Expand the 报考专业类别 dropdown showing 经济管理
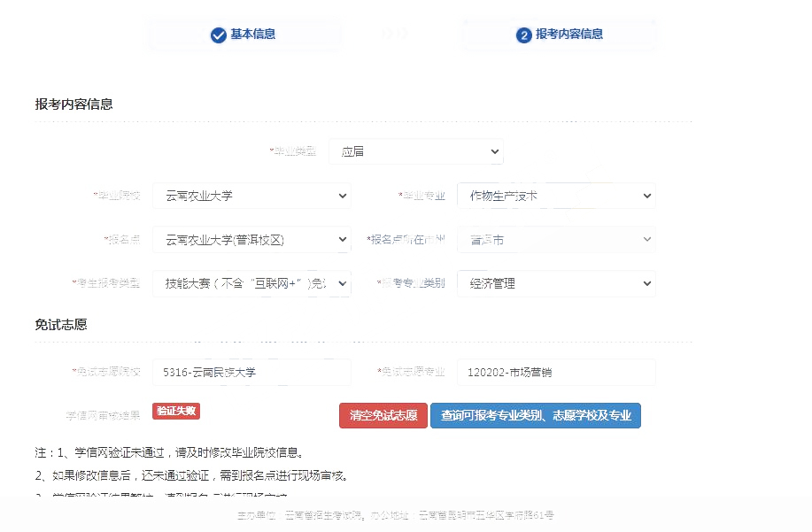 [556, 284]
